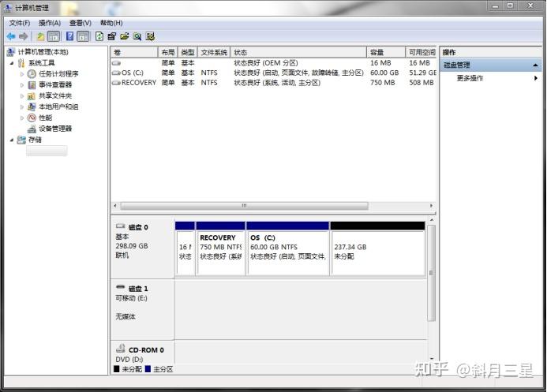Click 状态良好 (OEM 分区) status cell

266,63
